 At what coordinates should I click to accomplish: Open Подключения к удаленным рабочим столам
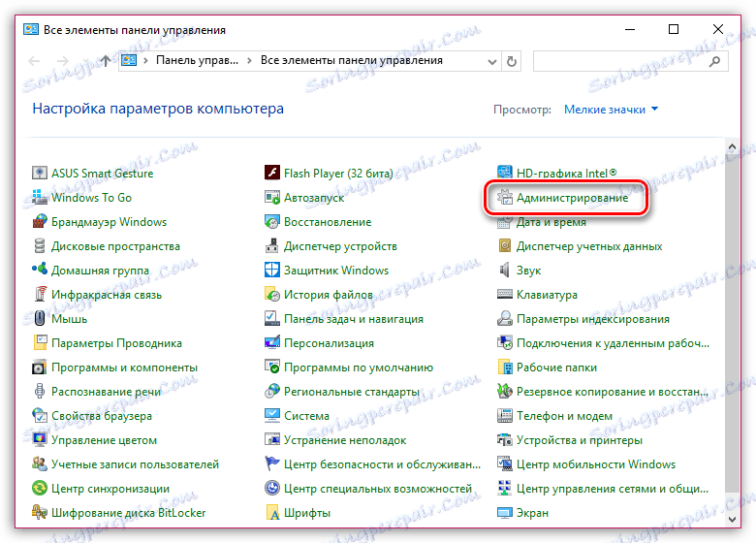pyautogui.click(x=603, y=343)
